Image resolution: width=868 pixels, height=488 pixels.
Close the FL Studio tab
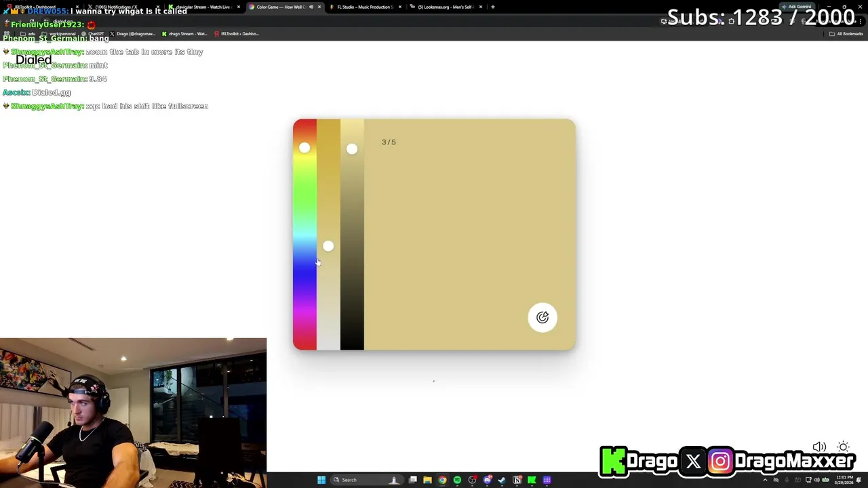tap(400, 7)
